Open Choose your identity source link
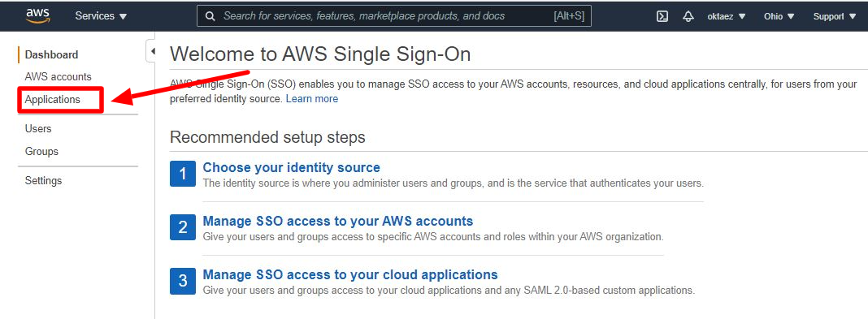Screen dimensions: 868x319 pos(292,167)
